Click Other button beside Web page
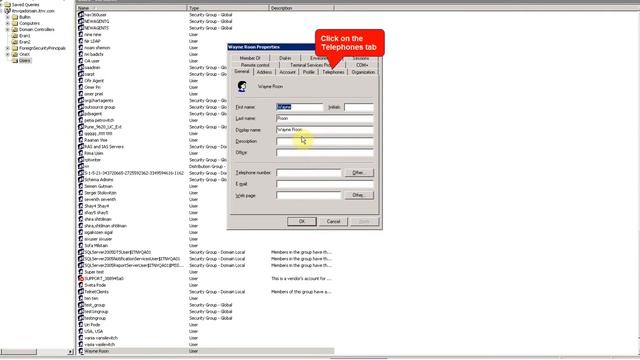 pos(358,195)
